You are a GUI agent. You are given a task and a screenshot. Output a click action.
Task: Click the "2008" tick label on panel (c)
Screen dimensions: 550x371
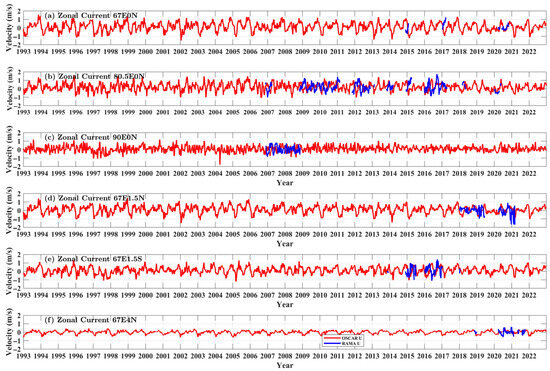[285, 174]
